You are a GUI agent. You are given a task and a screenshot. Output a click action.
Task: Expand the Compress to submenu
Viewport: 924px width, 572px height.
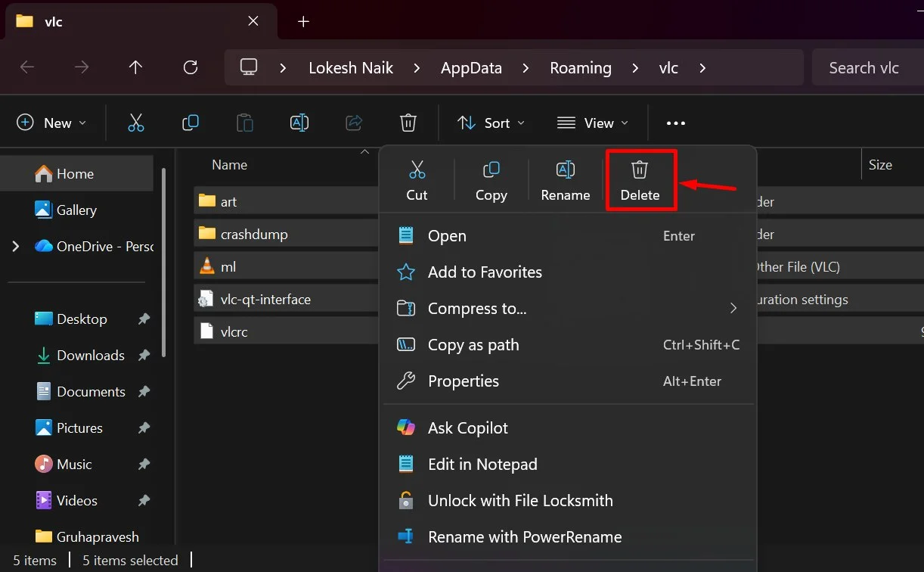(x=733, y=308)
